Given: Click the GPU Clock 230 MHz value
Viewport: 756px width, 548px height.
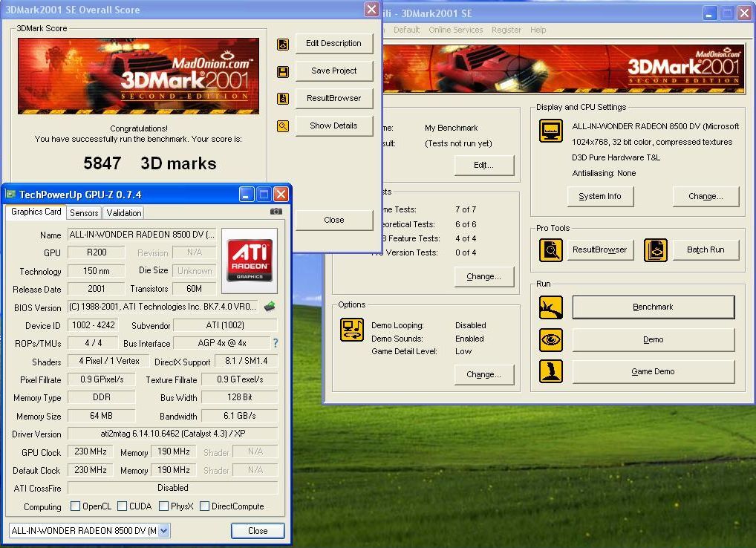Looking at the screenshot, I should tap(90, 451).
